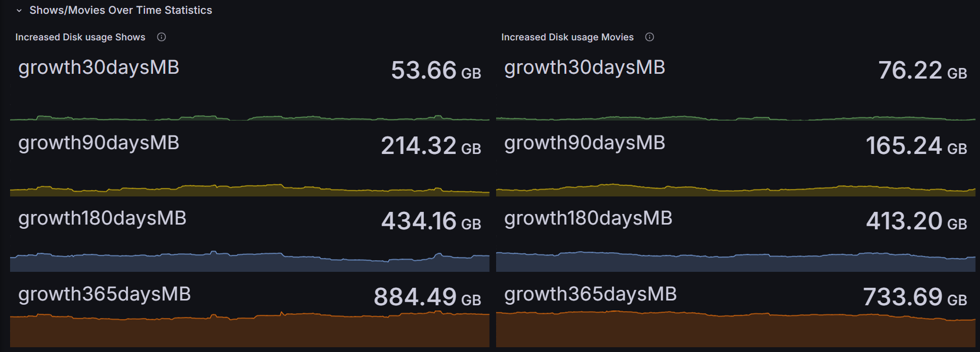This screenshot has width=980, height=352.
Task: Click the orange sparkline under Shows 884.49 GB
Action: point(250,330)
